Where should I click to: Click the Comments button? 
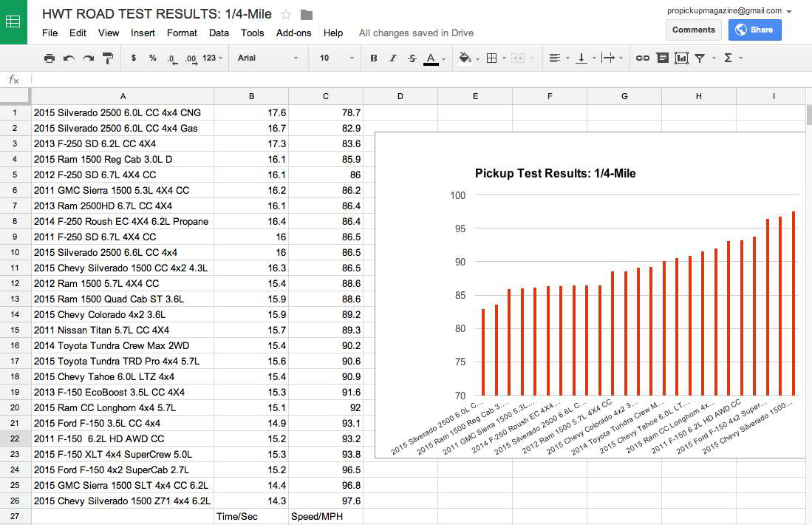[x=693, y=30]
